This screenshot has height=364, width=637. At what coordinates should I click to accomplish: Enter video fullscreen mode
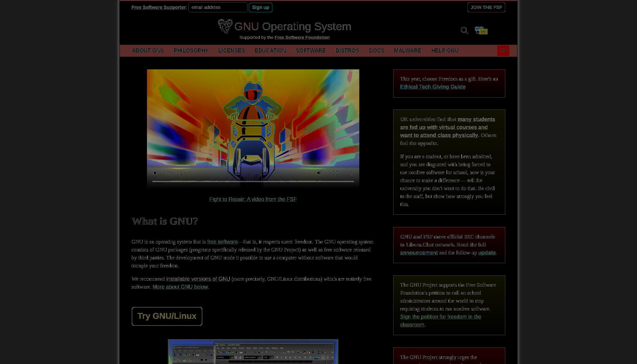[335, 173]
